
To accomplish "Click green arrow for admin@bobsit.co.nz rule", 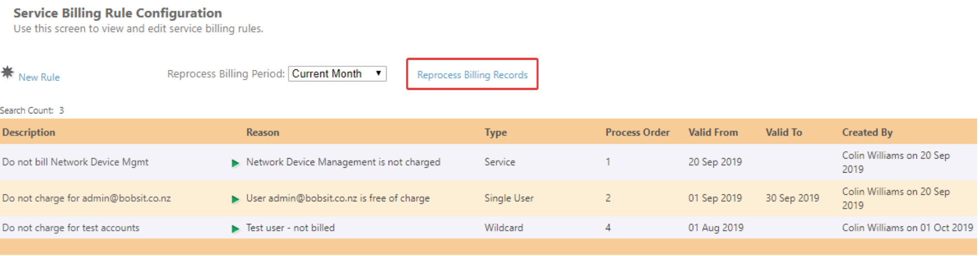I will (x=235, y=199).
